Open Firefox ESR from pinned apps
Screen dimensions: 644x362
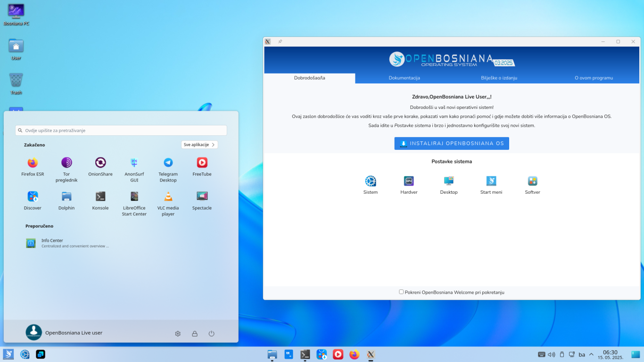pyautogui.click(x=33, y=167)
